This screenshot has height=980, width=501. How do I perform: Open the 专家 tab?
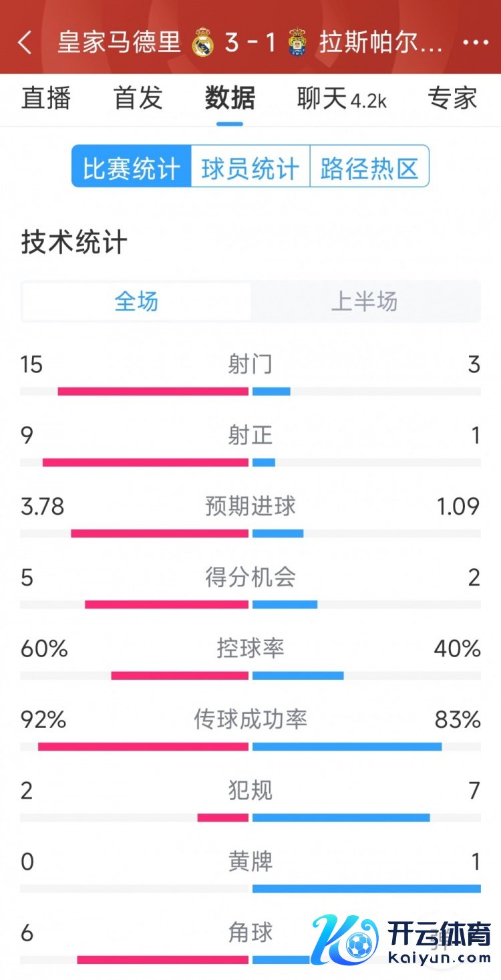452,98
